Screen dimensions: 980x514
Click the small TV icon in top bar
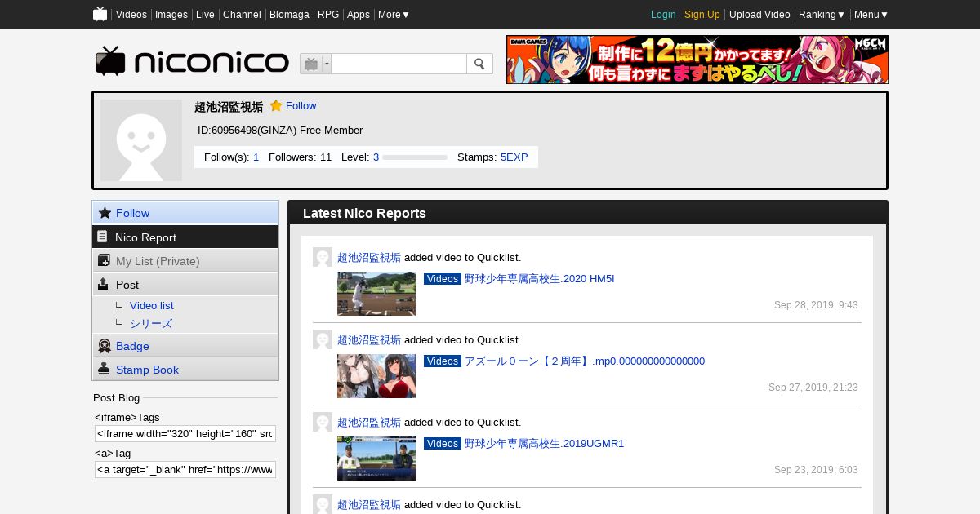tap(100, 14)
